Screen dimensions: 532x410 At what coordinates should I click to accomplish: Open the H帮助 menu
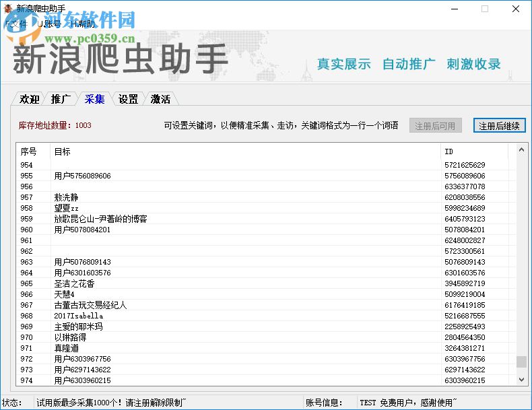[x=83, y=24]
